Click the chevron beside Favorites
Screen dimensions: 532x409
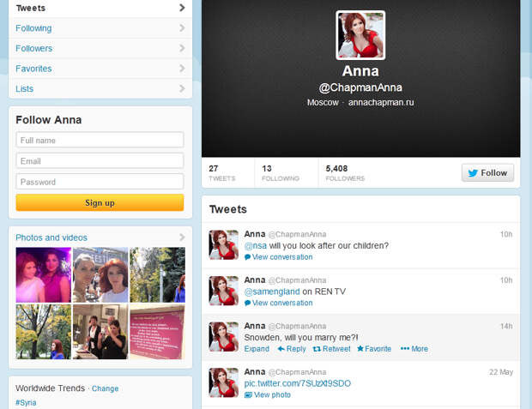point(182,69)
